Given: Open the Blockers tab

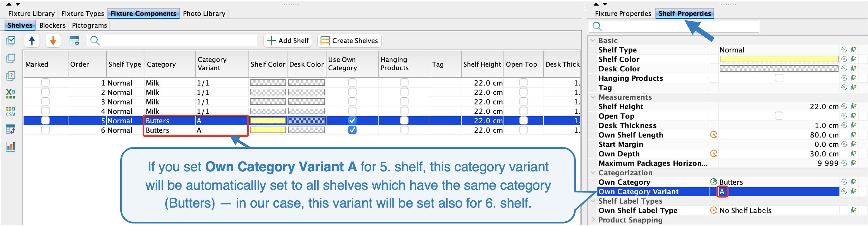Looking at the screenshot, I should (x=52, y=25).
